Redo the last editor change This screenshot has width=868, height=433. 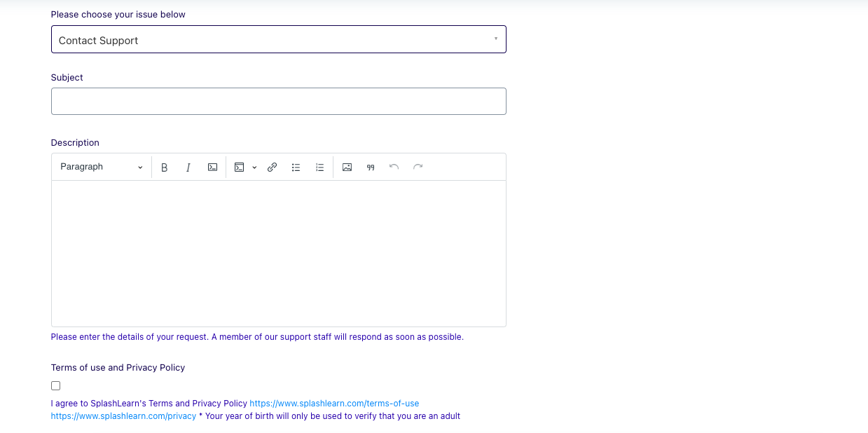point(417,167)
